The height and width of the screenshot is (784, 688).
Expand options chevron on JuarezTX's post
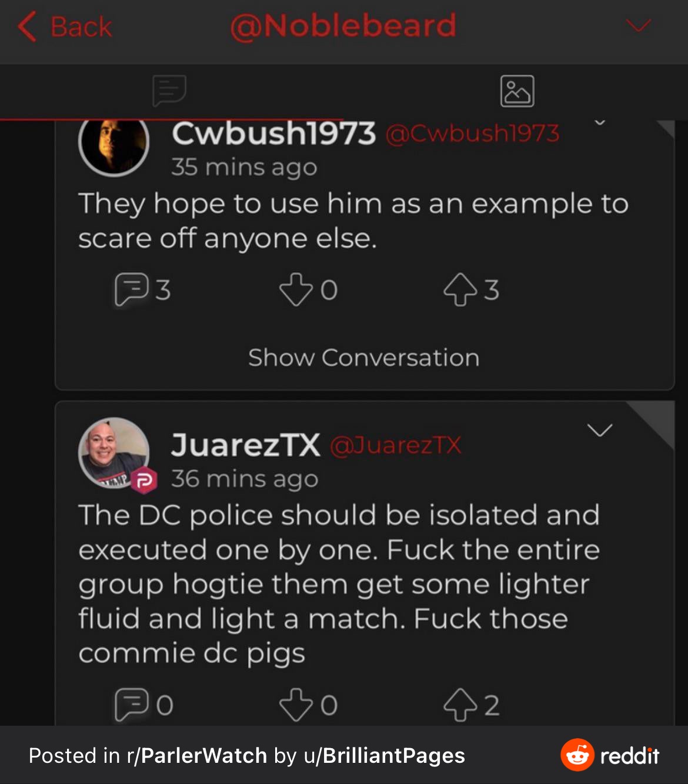coord(600,431)
